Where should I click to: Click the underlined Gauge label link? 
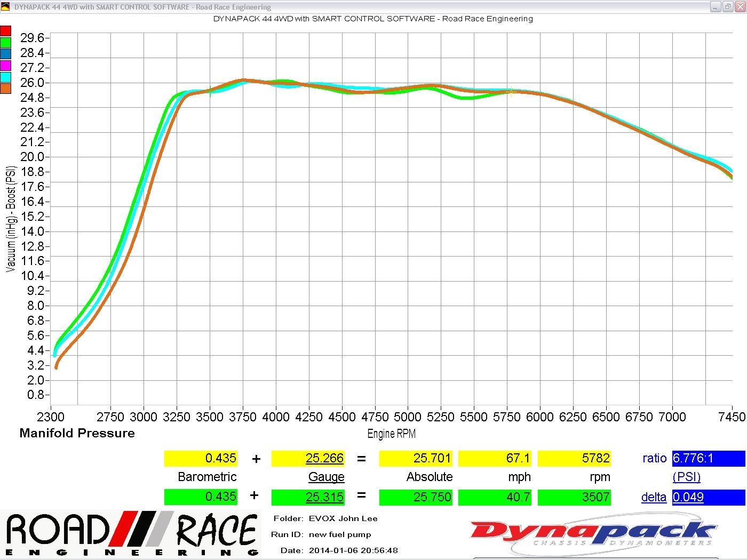pos(326,477)
